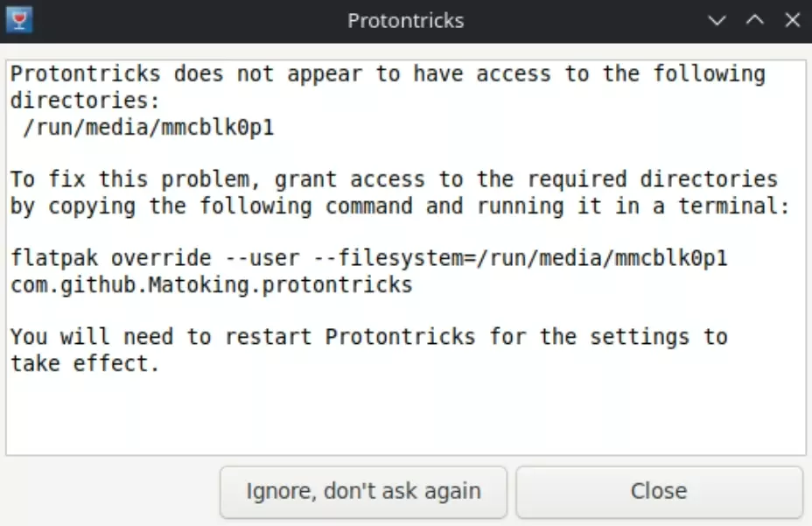The height and width of the screenshot is (526, 812).
Task: Maximize the Protontricks dialog window
Action: pyautogui.click(x=755, y=20)
